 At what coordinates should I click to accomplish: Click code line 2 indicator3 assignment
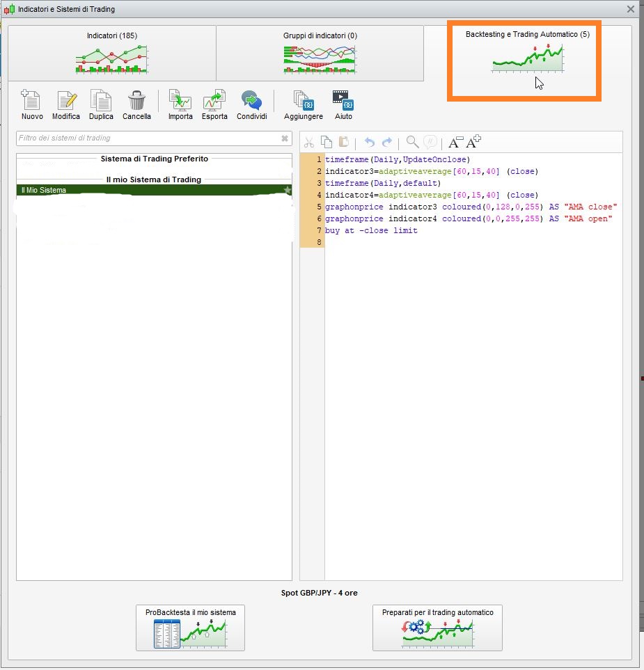(x=432, y=171)
